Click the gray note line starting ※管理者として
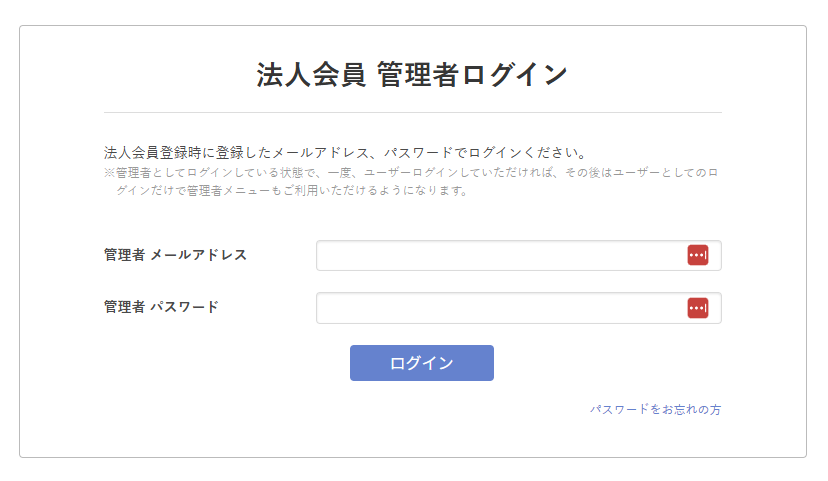 pos(410,173)
